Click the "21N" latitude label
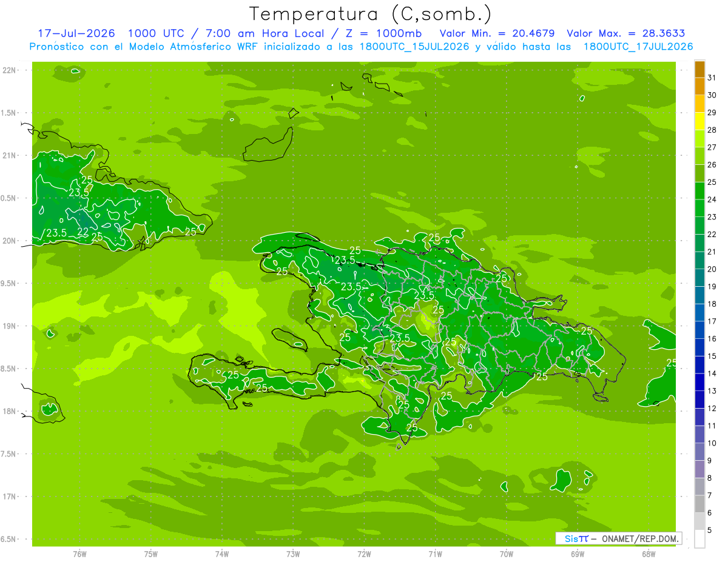Screen dimensions: 728x562 click(x=10, y=155)
